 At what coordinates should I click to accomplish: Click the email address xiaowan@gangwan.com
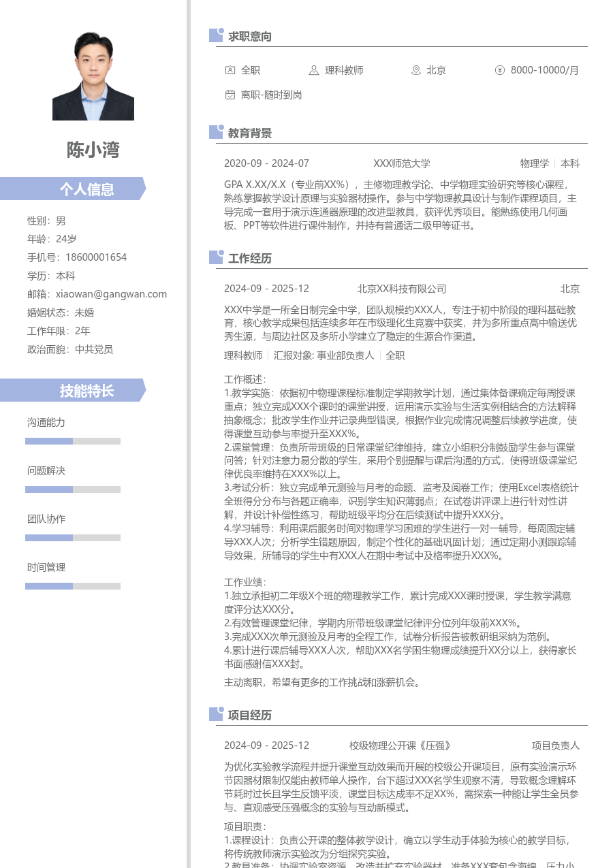111,294
